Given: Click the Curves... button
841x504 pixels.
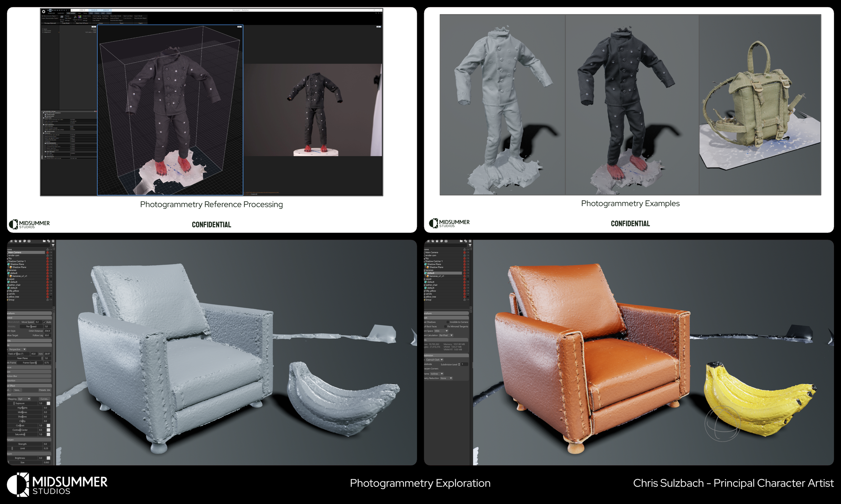Looking at the screenshot, I should [x=44, y=399].
